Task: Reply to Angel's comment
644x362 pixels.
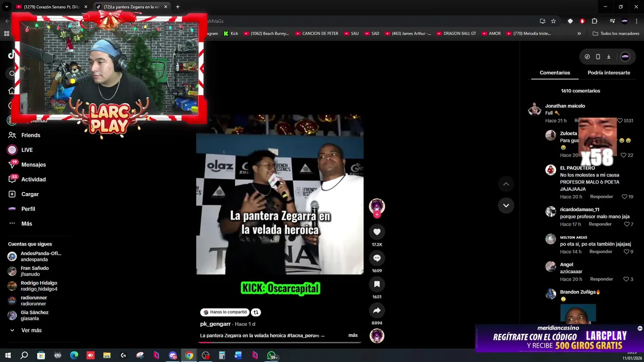Action: [x=601, y=279]
